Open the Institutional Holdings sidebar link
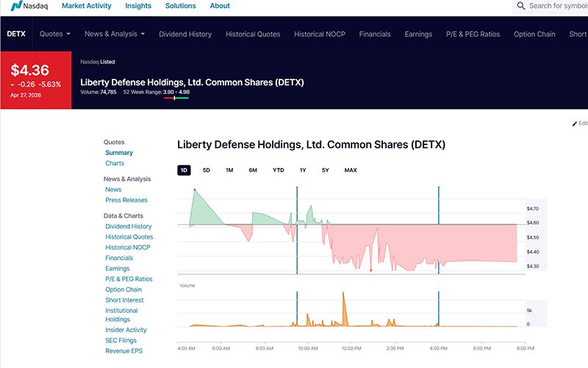The height and width of the screenshot is (368, 588). pyautogui.click(x=121, y=315)
